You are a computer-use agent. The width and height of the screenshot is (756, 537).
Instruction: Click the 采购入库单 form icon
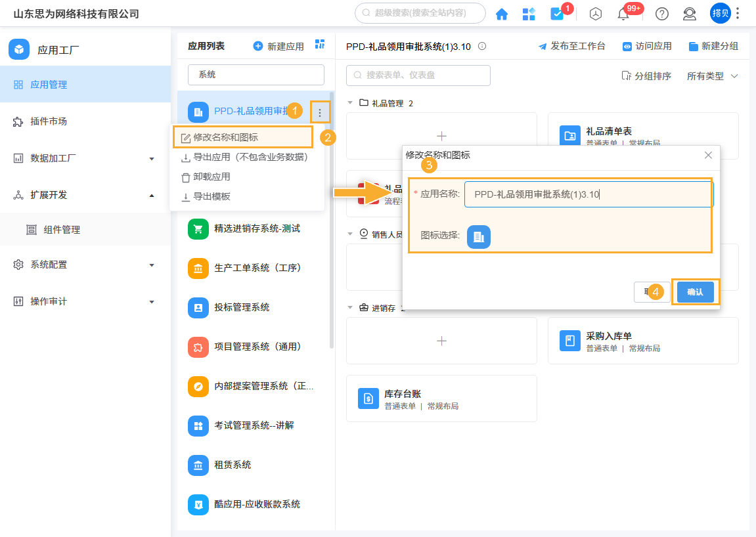coord(569,341)
